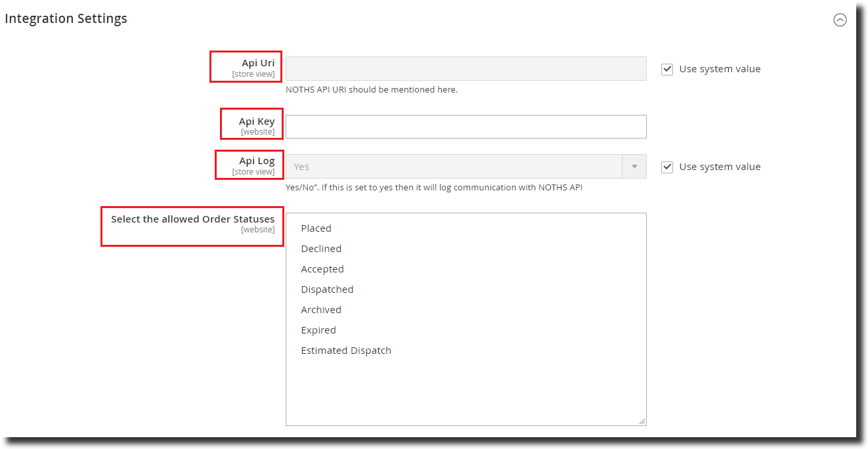Image resolution: width=868 pixels, height=449 pixels.
Task: Click the resize handle of the statuses list
Action: [641, 420]
